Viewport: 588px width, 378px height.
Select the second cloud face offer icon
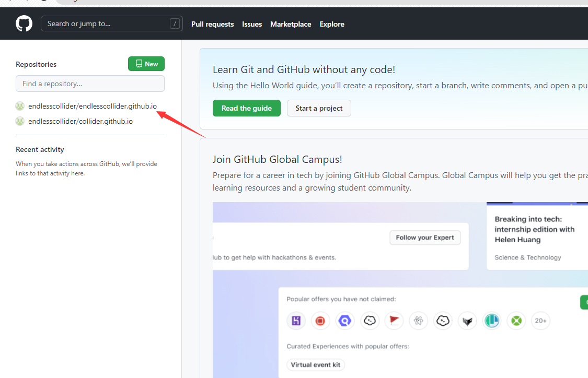pos(443,321)
